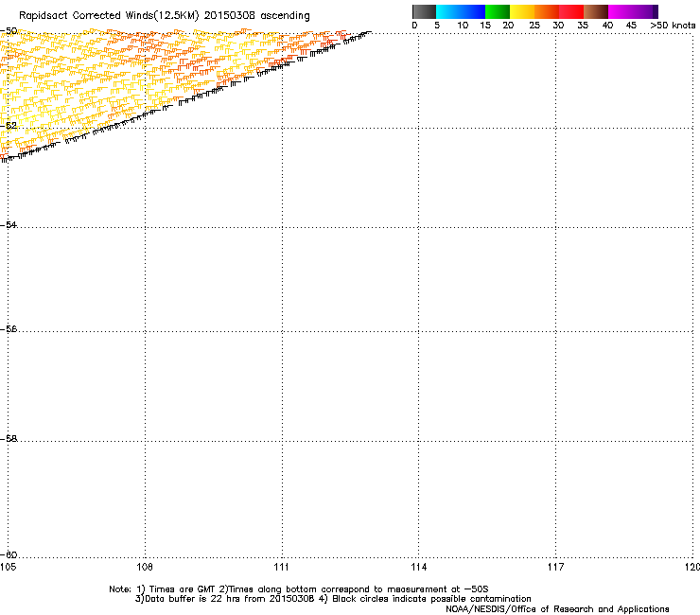Click the '-56' latitude axis label

pos(9,329)
